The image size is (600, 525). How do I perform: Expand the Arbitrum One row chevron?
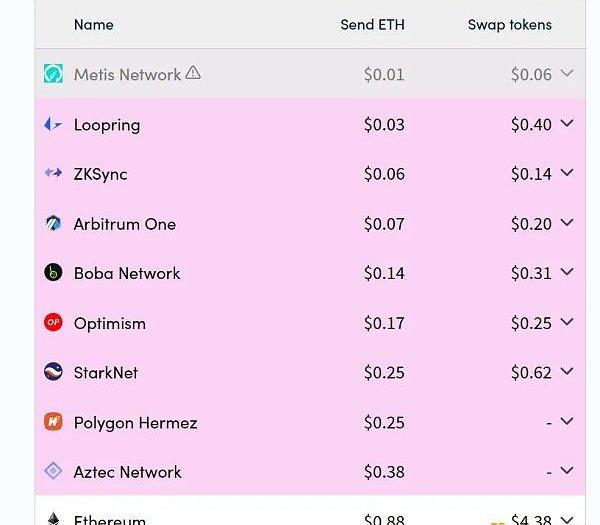tap(567, 223)
